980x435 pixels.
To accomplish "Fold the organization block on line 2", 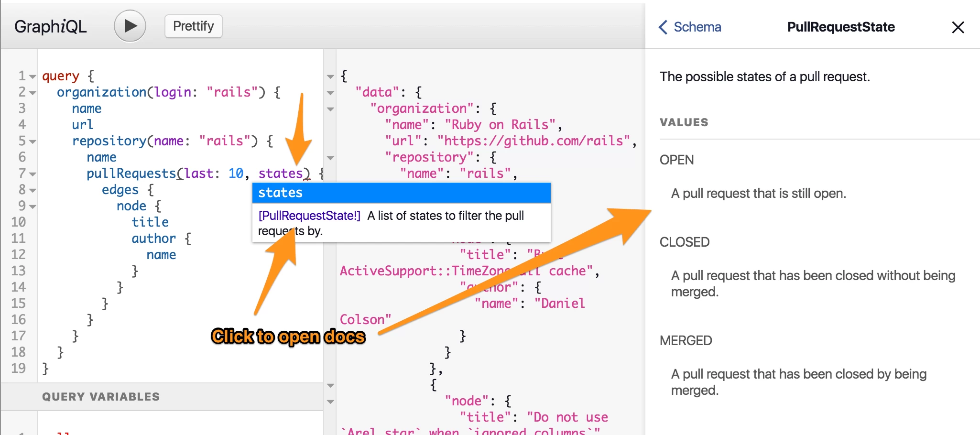I will click(33, 93).
